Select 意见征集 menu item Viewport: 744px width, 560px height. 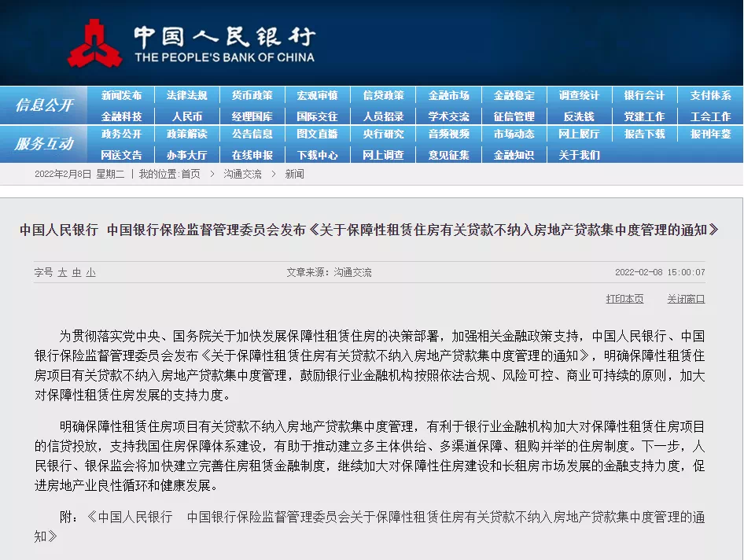[x=449, y=155]
